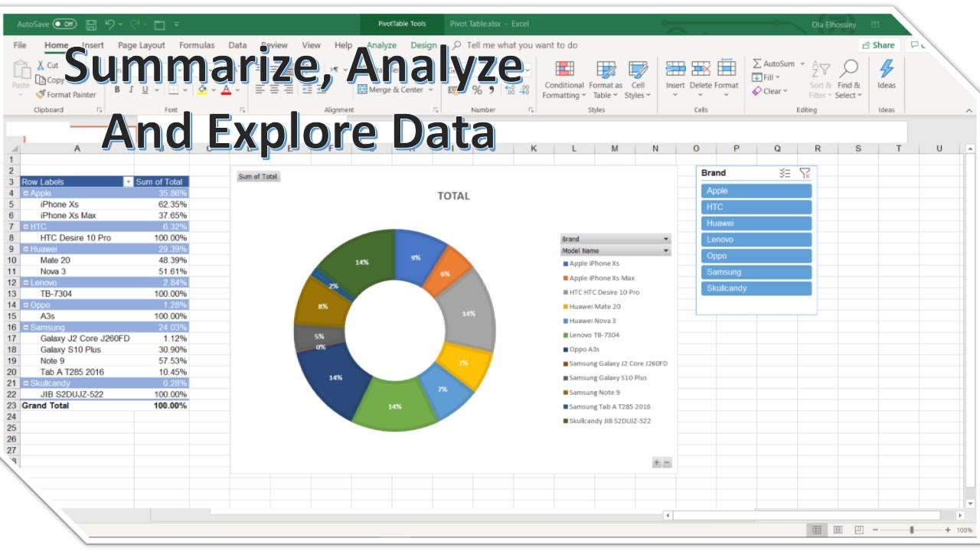
Task: Click the Ideas lightning bolt icon
Action: point(887,69)
